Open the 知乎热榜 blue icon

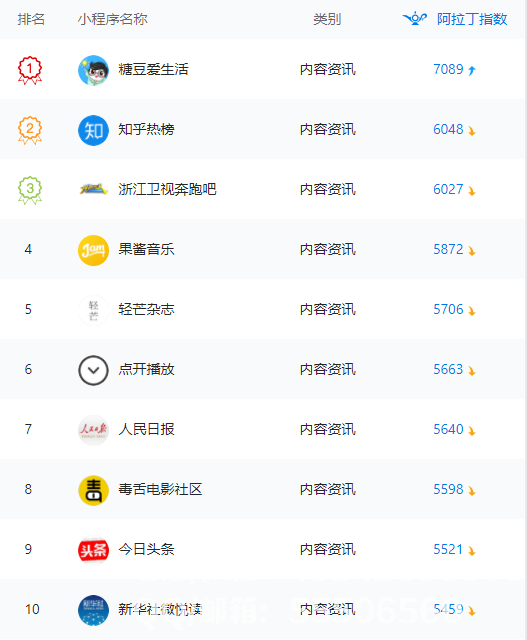(x=93, y=130)
